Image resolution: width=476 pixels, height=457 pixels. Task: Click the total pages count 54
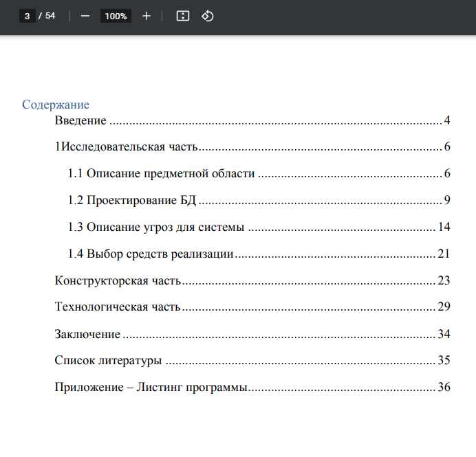pos(50,16)
